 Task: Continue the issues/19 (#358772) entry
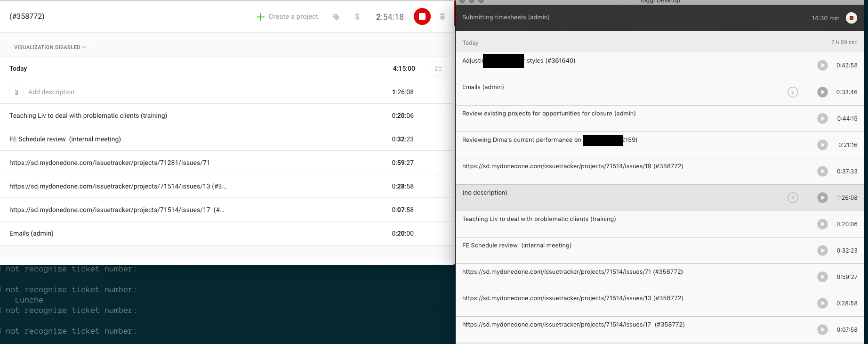pos(822,172)
